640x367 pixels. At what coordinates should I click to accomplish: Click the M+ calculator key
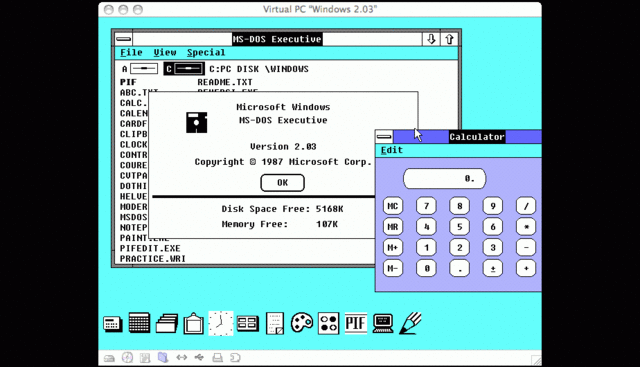click(393, 247)
